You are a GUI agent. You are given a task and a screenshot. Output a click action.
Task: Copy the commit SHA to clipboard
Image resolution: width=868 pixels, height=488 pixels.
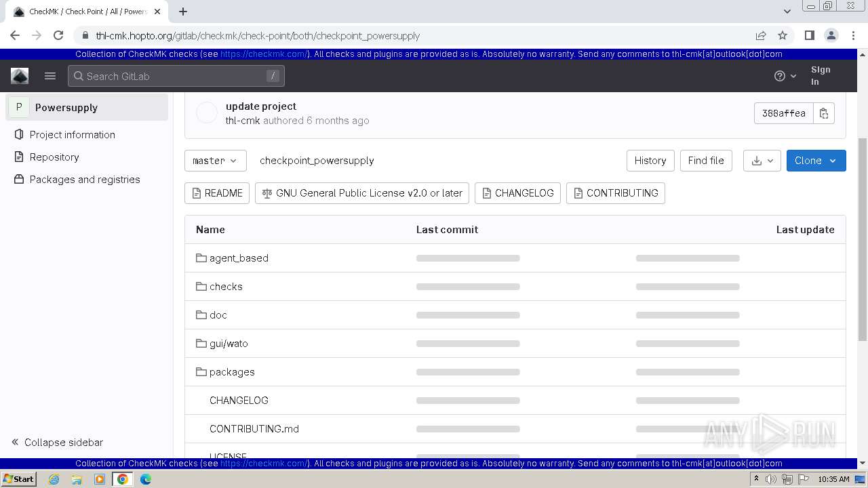point(824,113)
